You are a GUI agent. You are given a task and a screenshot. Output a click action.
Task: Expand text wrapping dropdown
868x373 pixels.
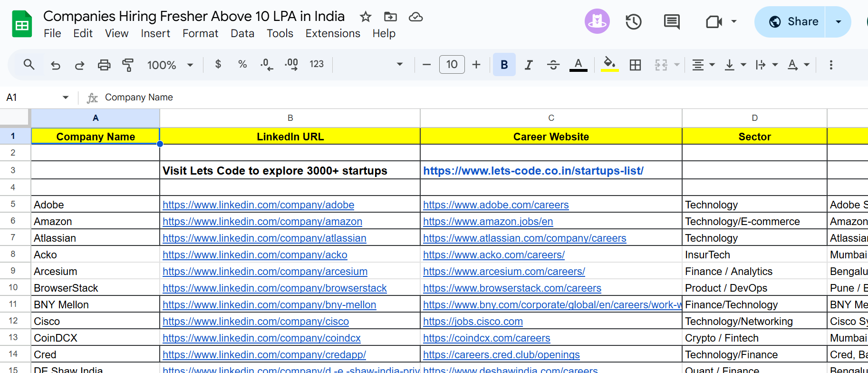pos(775,65)
